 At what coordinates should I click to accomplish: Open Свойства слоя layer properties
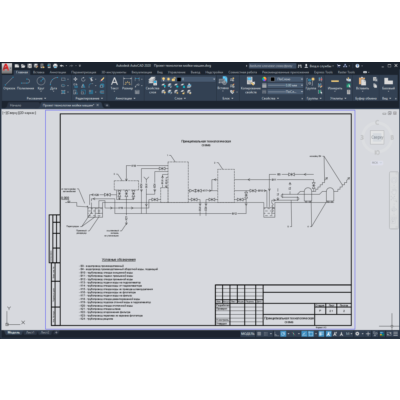click(152, 85)
